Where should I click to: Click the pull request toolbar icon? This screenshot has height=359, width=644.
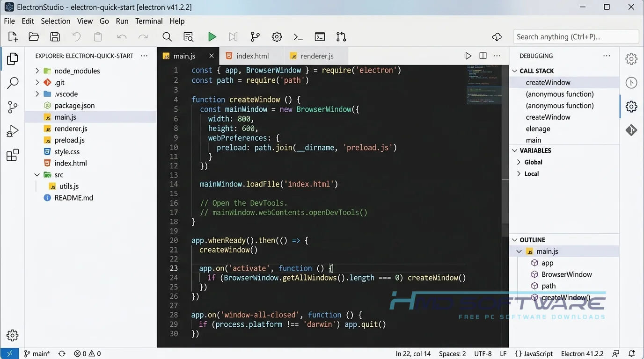pos(341,37)
